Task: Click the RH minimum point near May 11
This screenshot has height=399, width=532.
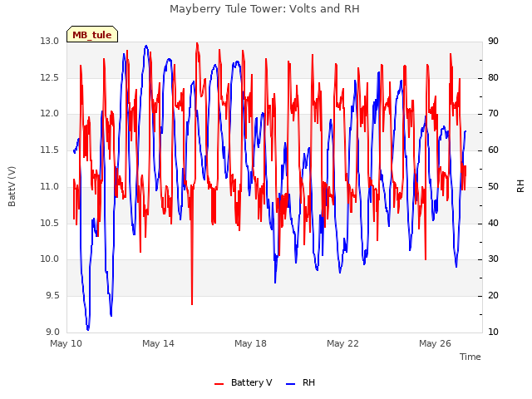Action: (88, 329)
